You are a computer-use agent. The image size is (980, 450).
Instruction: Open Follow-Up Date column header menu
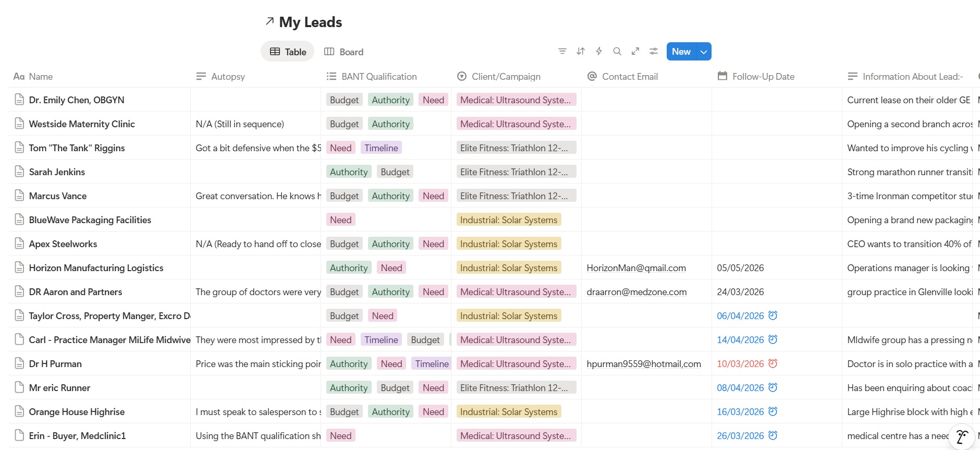[777, 77]
